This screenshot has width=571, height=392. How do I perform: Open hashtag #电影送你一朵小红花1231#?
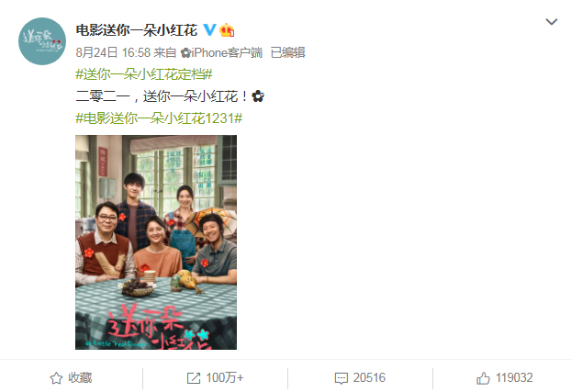click(159, 118)
